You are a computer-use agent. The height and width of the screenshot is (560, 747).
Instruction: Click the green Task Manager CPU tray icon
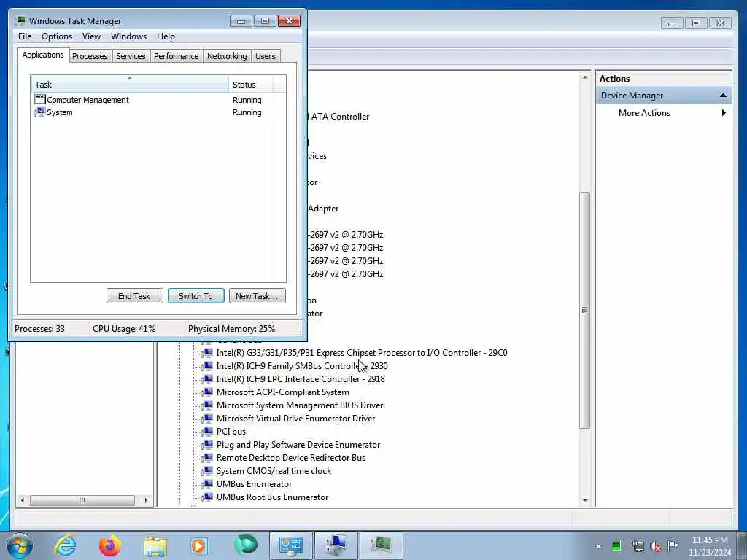click(x=616, y=545)
